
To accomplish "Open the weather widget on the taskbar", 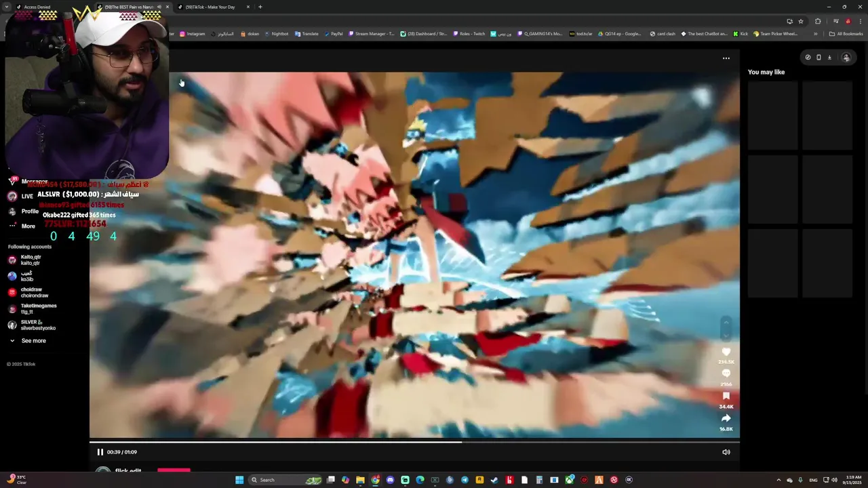I will click(x=15, y=480).
